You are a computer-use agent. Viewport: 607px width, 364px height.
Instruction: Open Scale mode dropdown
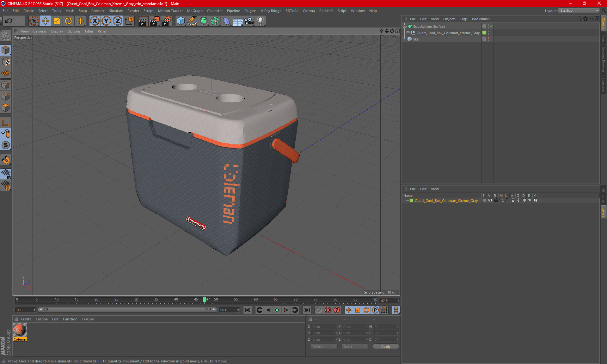click(355, 346)
